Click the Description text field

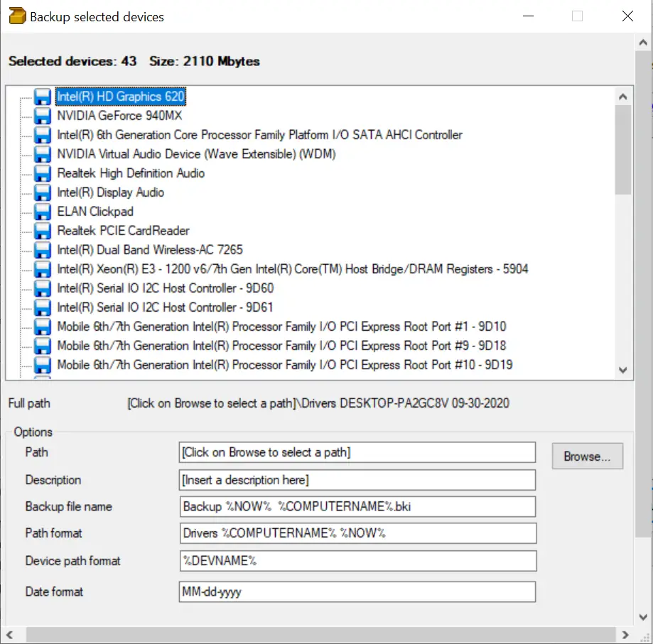pyautogui.click(x=357, y=480)
